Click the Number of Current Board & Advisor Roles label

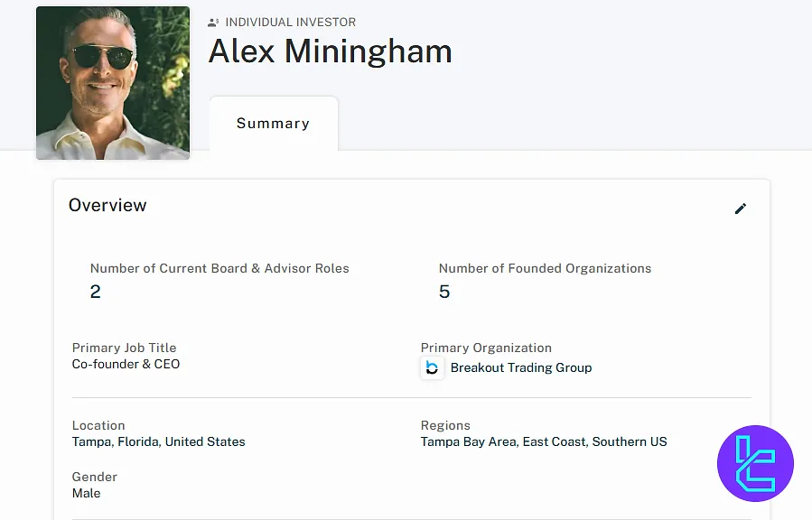point(219,268)
